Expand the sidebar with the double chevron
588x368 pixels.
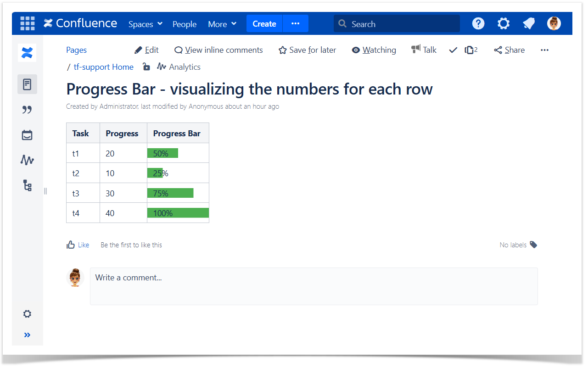pos(27,335)
